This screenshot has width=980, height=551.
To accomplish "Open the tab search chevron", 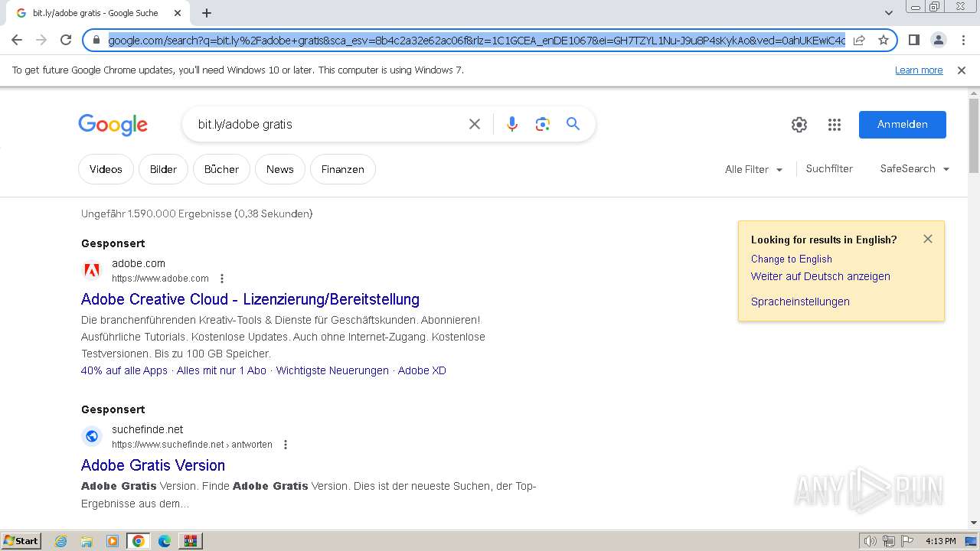I will click(889, 13).
